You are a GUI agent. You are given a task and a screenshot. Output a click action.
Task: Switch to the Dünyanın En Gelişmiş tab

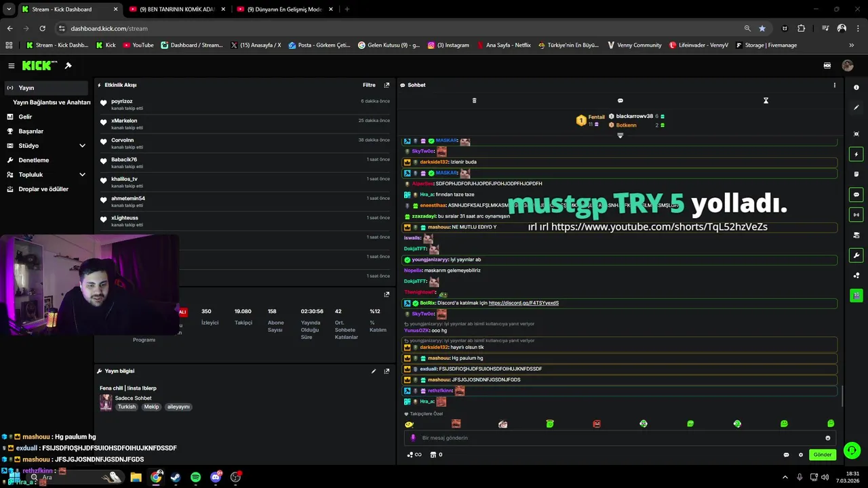point(285,9)
